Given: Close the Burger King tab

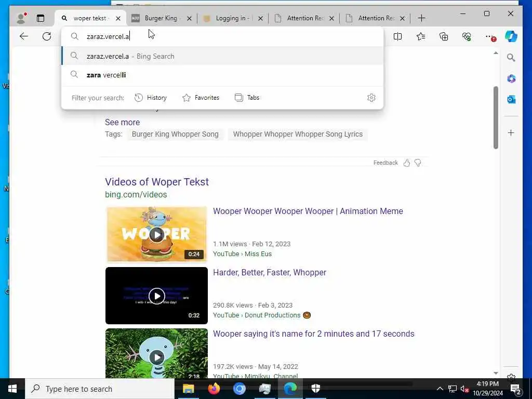Looking at the screenshot, I should click(189, 18).
